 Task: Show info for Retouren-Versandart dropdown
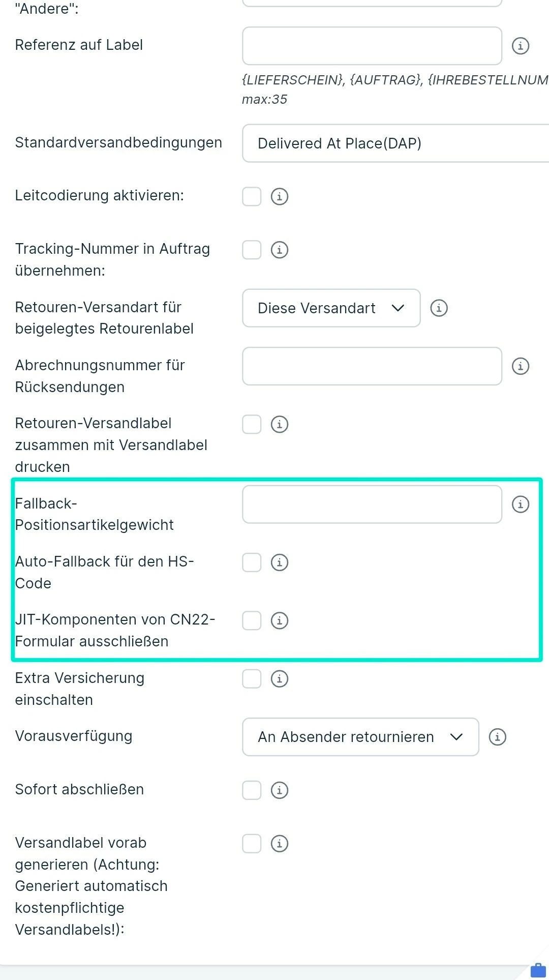[439, 308]
